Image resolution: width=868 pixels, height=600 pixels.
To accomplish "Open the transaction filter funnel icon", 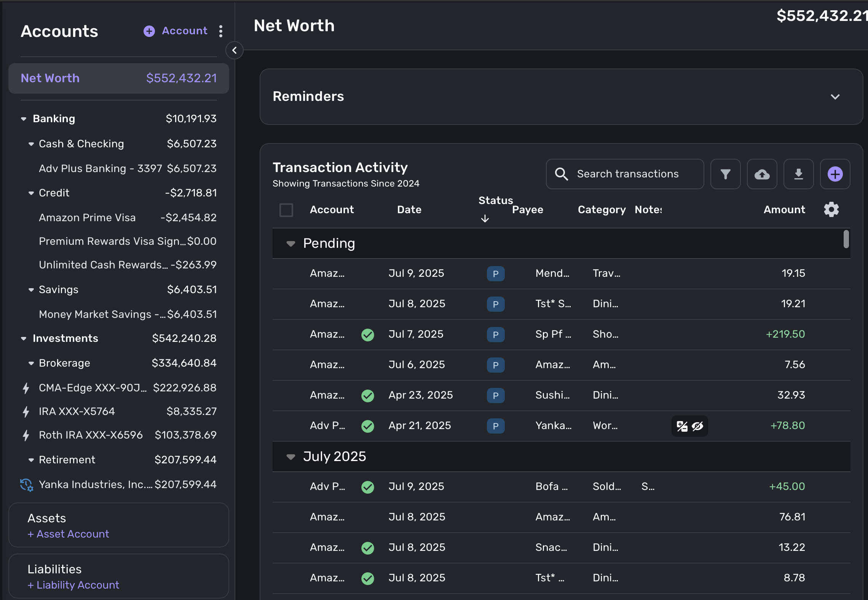I will [725, 174].
